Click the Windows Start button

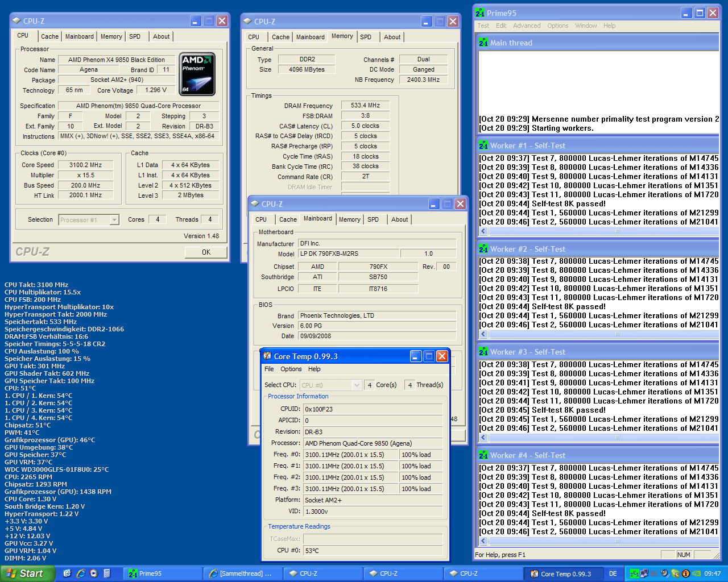click(26, 573)
